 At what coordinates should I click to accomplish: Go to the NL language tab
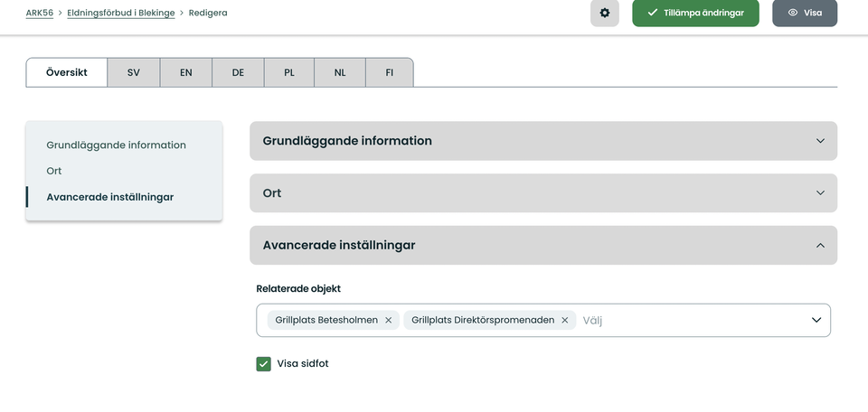tap(340, 72)
